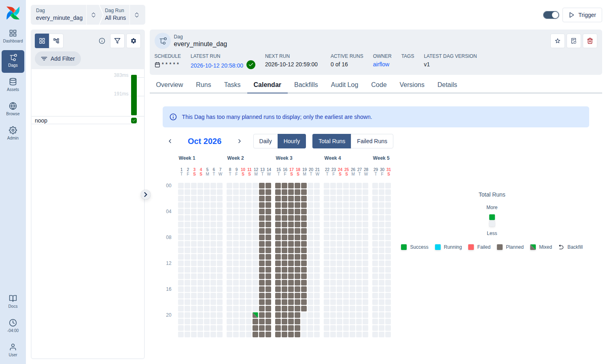Show Failed Runs in calendar
The image size is (607, 364).
[x=372, y=141]
